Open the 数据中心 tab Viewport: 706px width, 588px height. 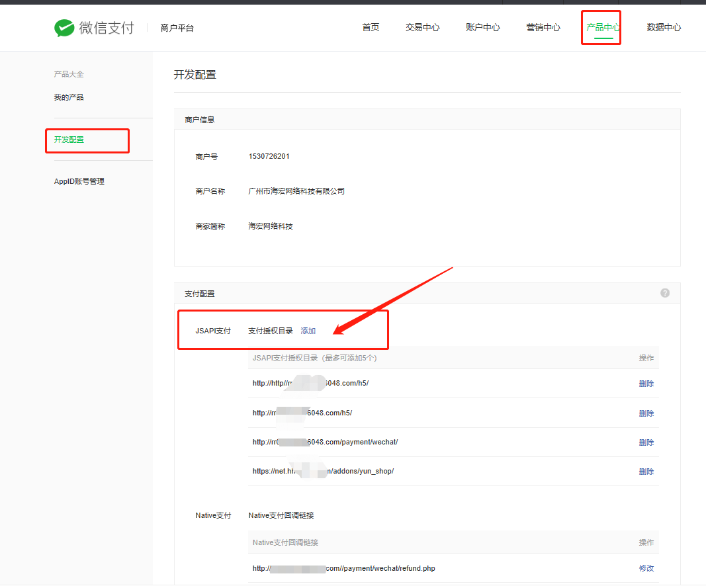pos(664,28)
